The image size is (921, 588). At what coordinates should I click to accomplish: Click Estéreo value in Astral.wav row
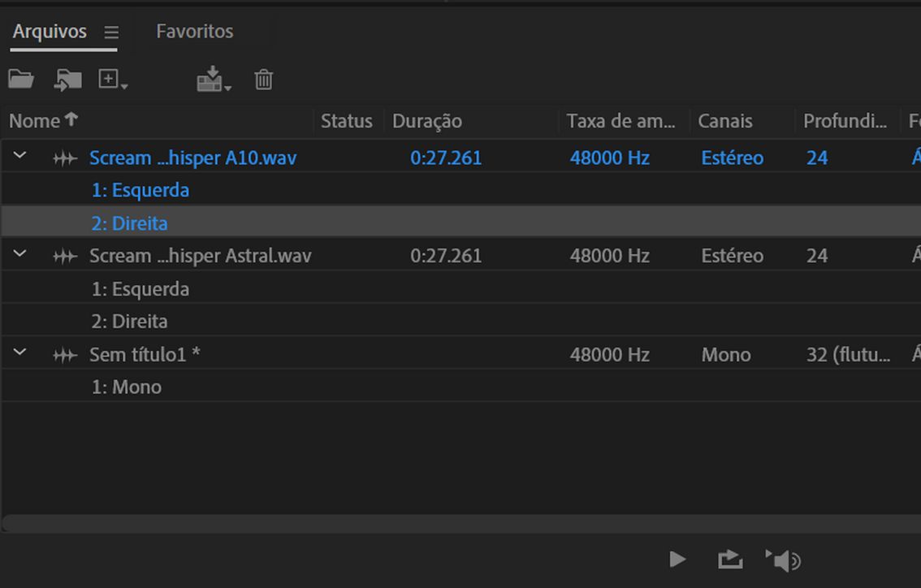(733, 256)
